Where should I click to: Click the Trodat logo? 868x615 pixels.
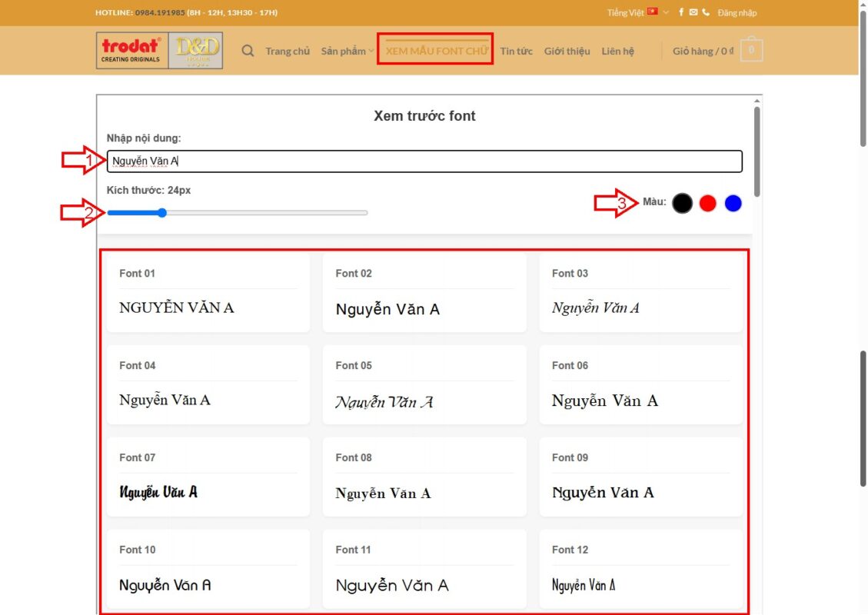point(131,51)
